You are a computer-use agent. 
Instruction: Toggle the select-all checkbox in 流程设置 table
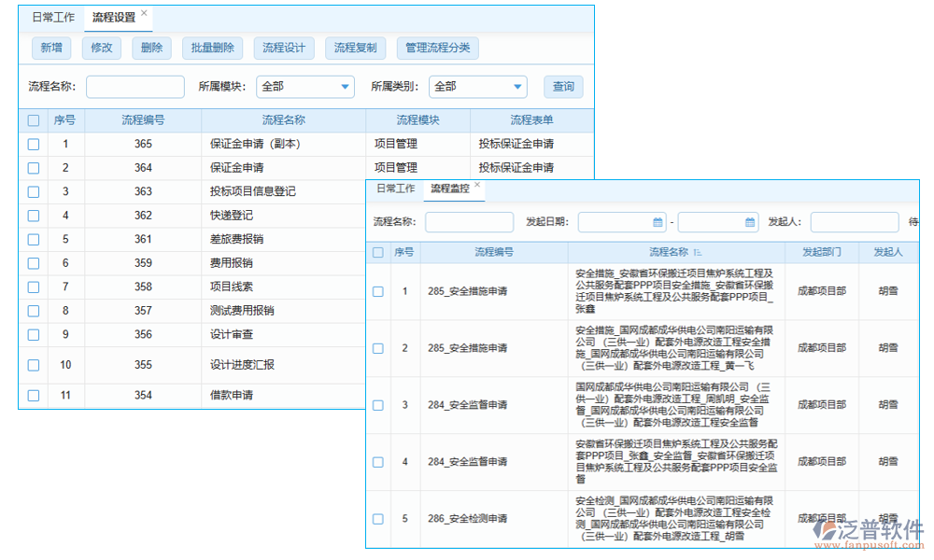[x=33, y=119]
